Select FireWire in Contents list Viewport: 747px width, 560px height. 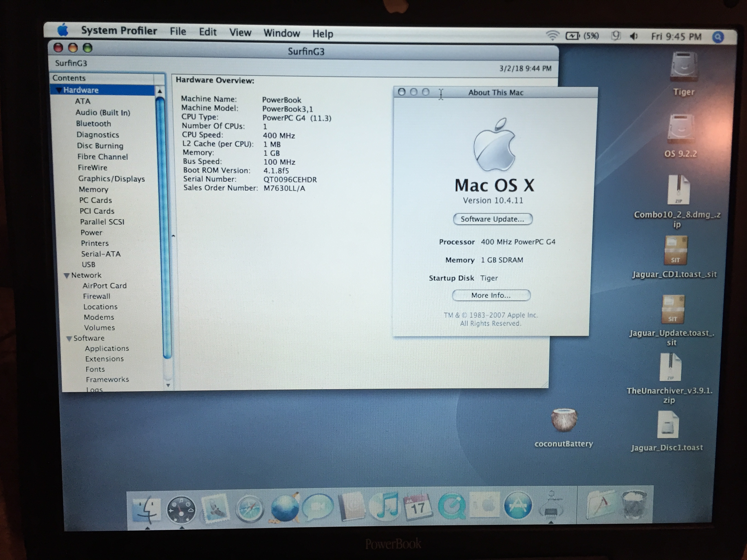pyautogui.click(x=92, y=168)
